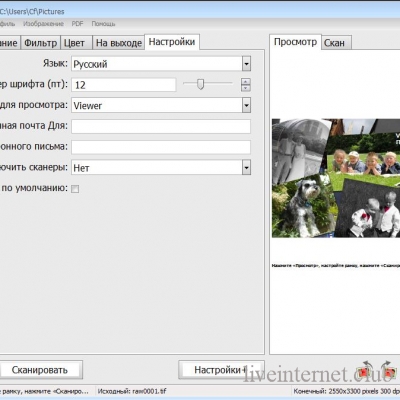Switch to the Фильтр tab
This screenshot has width=400, height=400.
[x=41, y=43]
